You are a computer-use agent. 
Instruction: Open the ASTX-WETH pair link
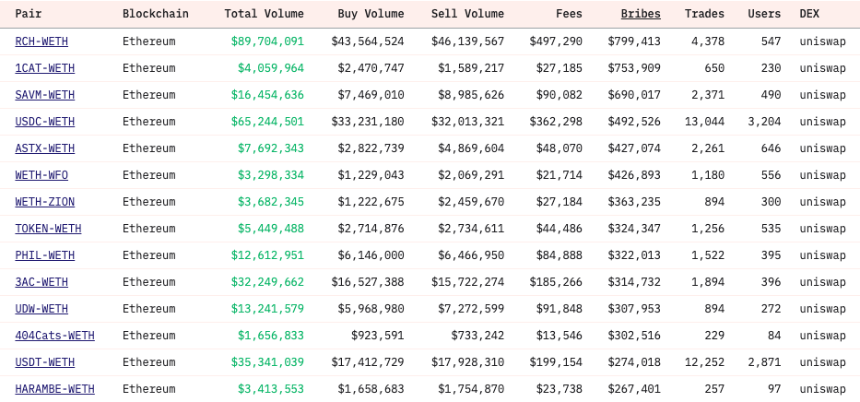[45, 148]
